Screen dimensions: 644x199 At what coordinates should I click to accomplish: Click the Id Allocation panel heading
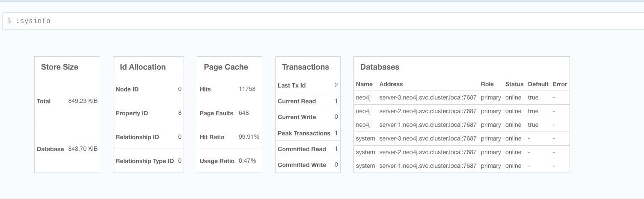[142, 67]
